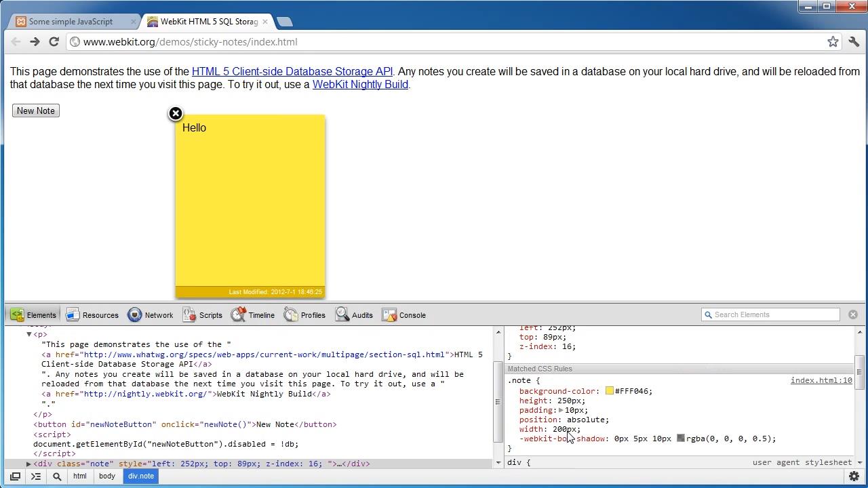Viewport: 868px width, 488px height.
Task: Close the yellow sticky note
Action: pos(176,114)
